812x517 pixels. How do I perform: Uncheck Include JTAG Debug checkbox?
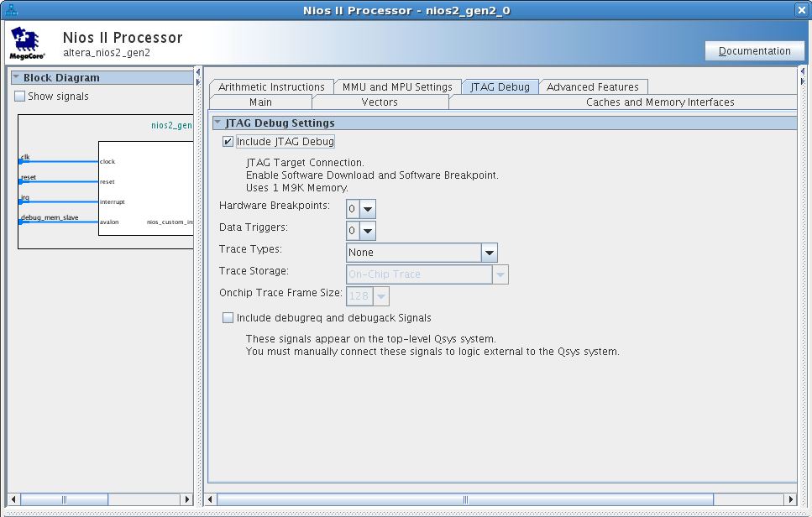coord(228,141)
